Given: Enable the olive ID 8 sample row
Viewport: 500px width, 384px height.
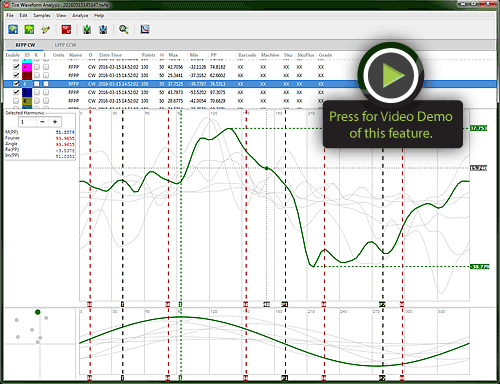Looking at the screenshot, I should [x=16, y=101].
